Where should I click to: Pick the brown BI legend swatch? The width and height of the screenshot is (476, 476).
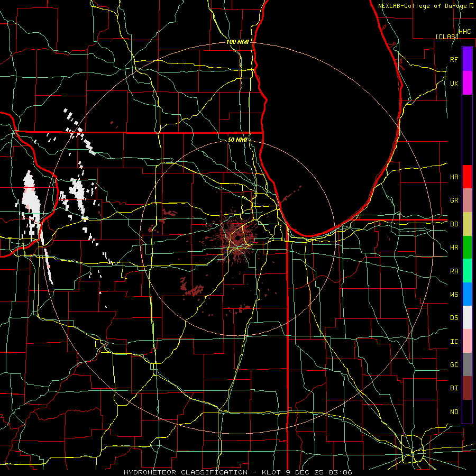click(467, 388)
